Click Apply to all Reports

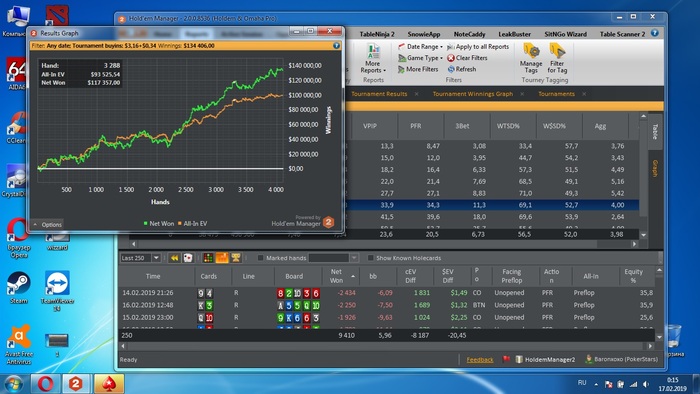(478, 46)
